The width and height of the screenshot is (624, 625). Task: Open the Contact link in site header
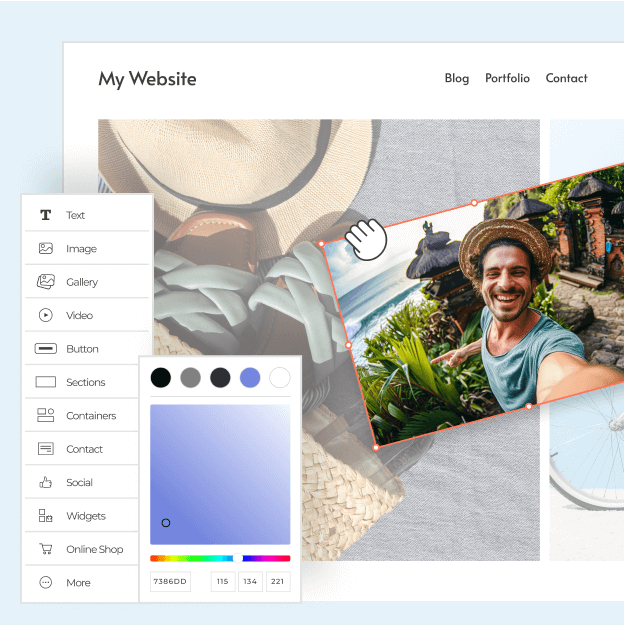(x=566, y=78)
